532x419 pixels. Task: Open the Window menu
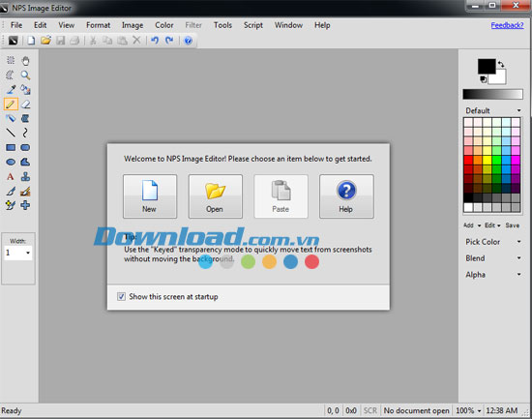tap(288, 25)
